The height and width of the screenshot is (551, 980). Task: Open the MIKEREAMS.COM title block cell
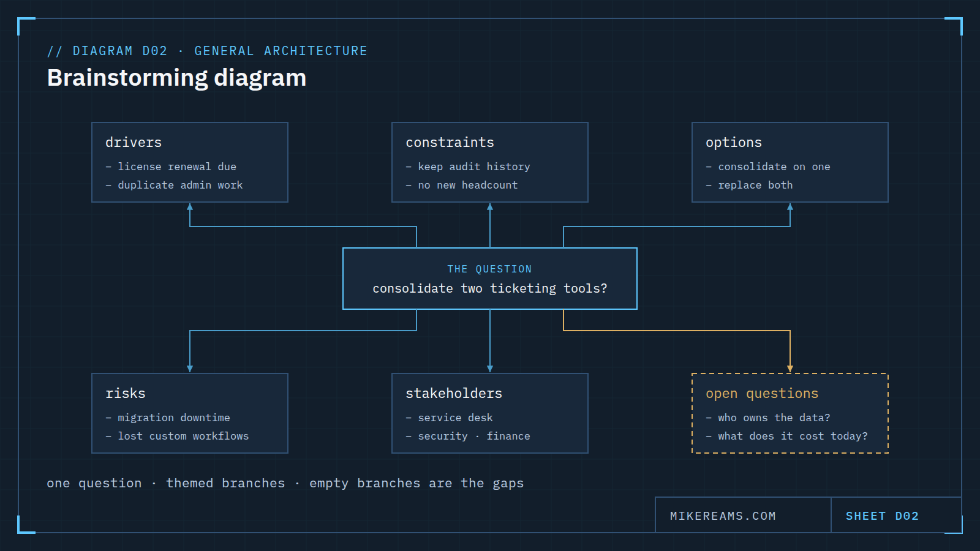click(743, 515)
